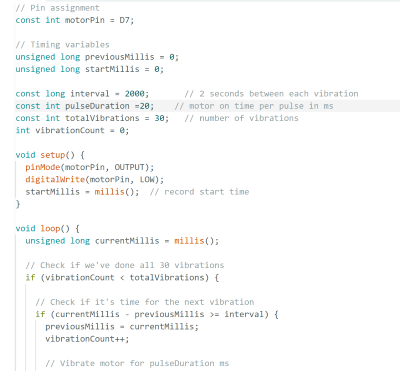Click the "motor on time per pulse" comment
This screenshot has width=400, height=371.
[254, 106]
